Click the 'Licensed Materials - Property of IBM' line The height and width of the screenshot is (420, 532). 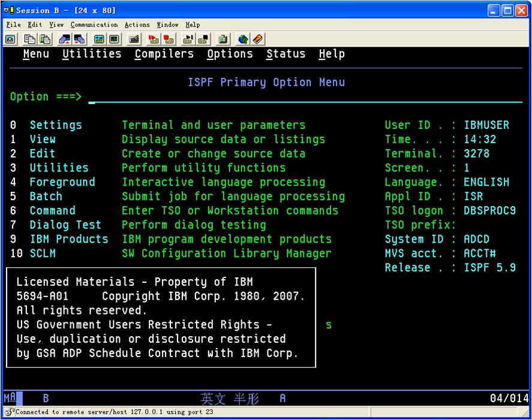point(135,282)
